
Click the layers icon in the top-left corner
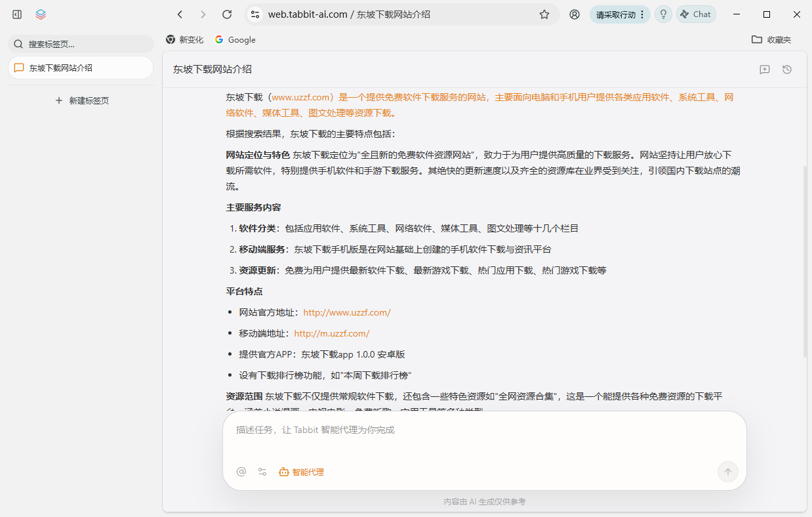[41, 14]
